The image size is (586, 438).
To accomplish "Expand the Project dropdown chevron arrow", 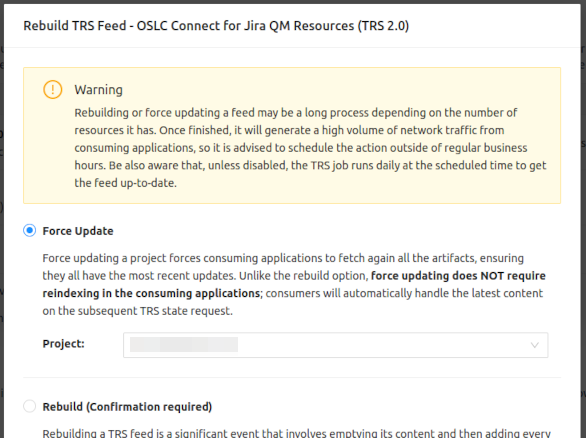I will (535, 345).
